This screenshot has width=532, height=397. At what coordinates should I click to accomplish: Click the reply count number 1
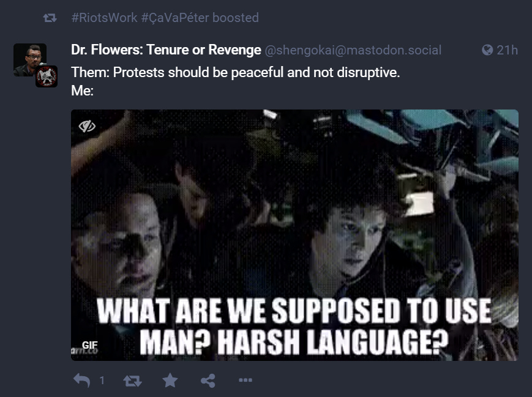[102, 380]
